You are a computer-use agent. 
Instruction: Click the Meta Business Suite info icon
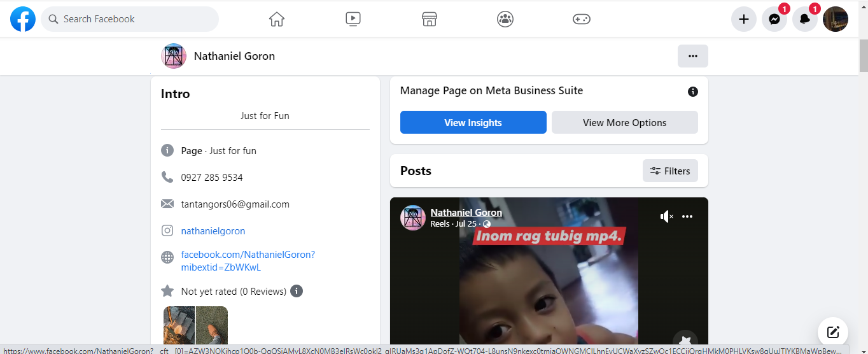[x=693, y=92]
